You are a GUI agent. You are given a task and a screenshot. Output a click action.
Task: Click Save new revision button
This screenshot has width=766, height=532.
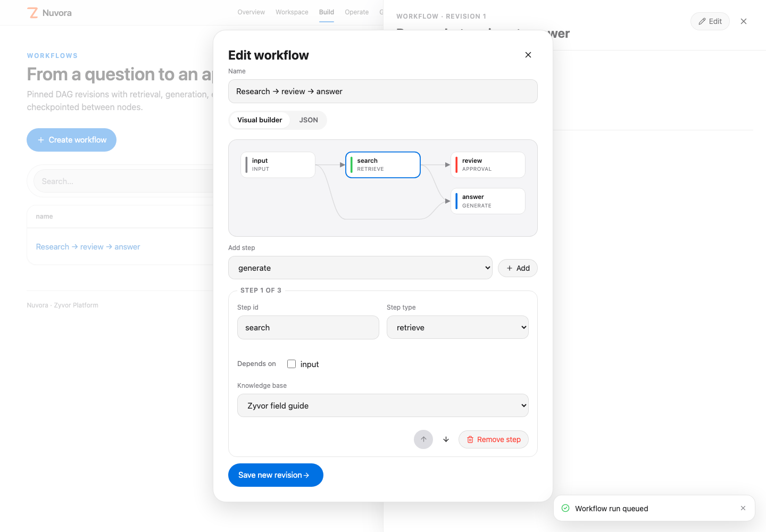276,475
